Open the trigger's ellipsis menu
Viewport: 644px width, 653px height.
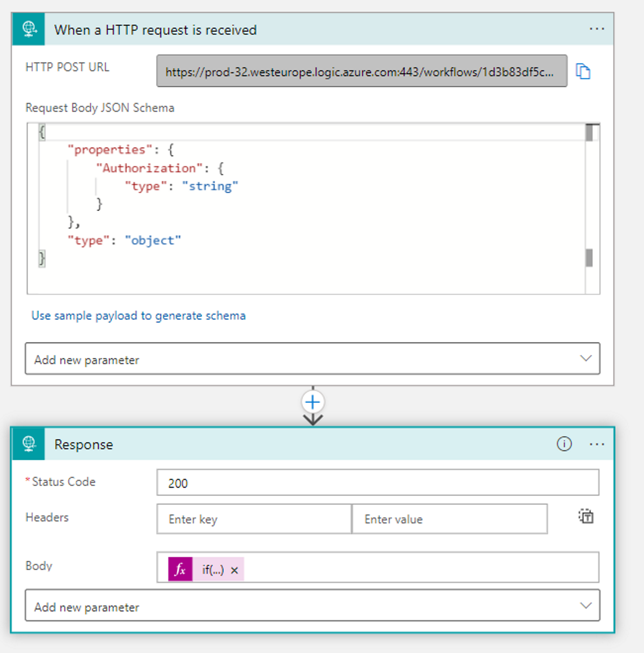[x=597, y=29]
